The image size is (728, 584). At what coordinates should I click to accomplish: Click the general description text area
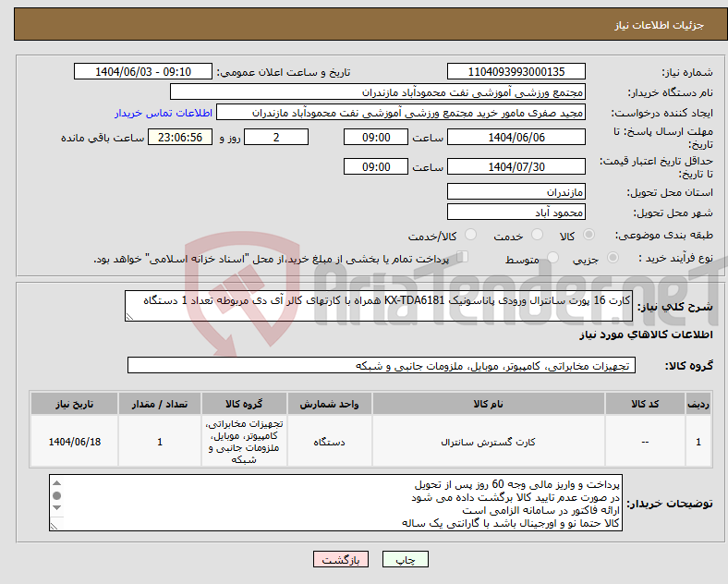click(379, 306)
